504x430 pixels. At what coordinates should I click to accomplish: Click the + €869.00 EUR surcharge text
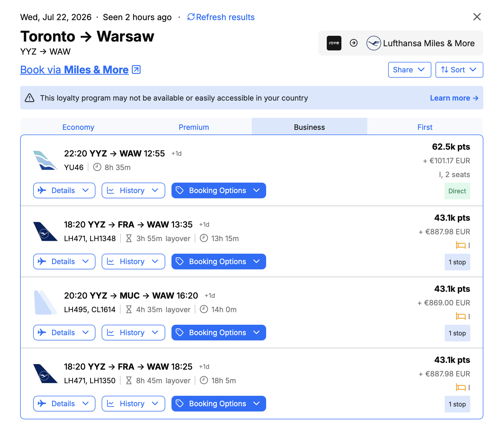pos(444,303)
